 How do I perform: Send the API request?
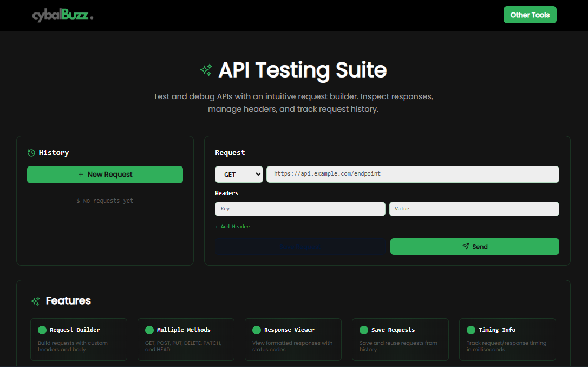[474, 246]
